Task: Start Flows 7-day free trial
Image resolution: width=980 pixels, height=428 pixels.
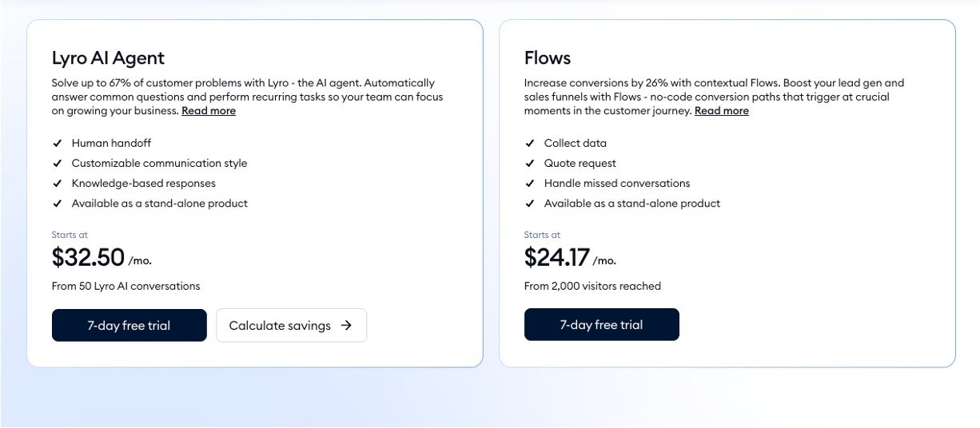Action: pyautogui.click(x=601, y=325)
